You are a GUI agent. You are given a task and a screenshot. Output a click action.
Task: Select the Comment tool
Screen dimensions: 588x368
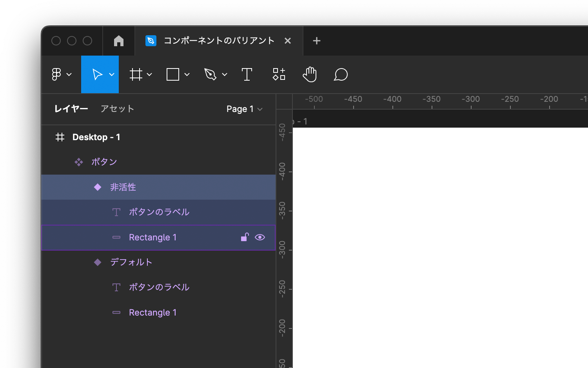point(341,74)
